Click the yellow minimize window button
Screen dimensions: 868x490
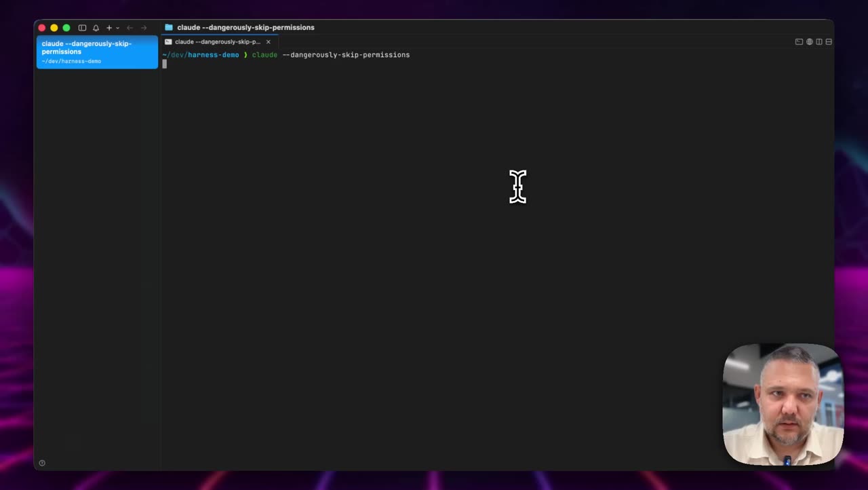(x=54, y=28)
